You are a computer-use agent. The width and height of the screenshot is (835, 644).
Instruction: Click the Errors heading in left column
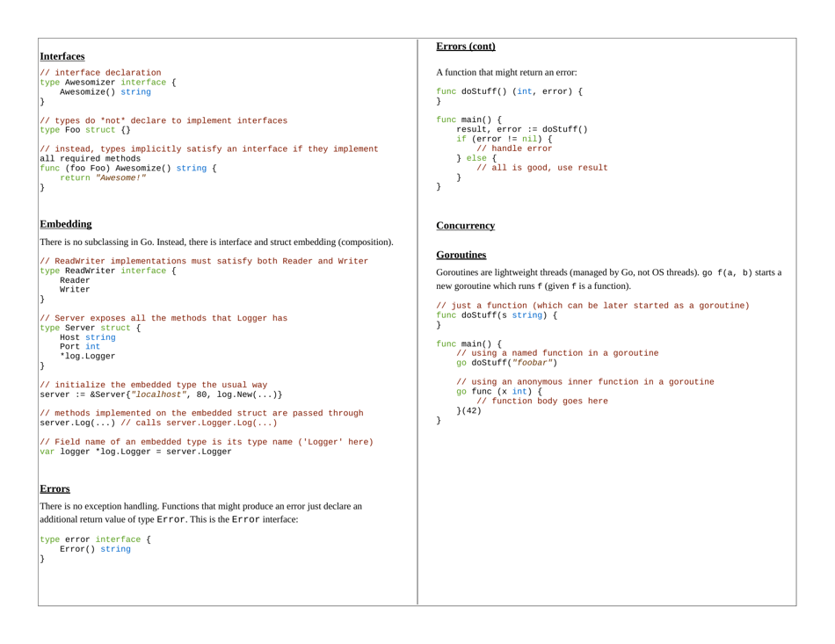point(55,488)
